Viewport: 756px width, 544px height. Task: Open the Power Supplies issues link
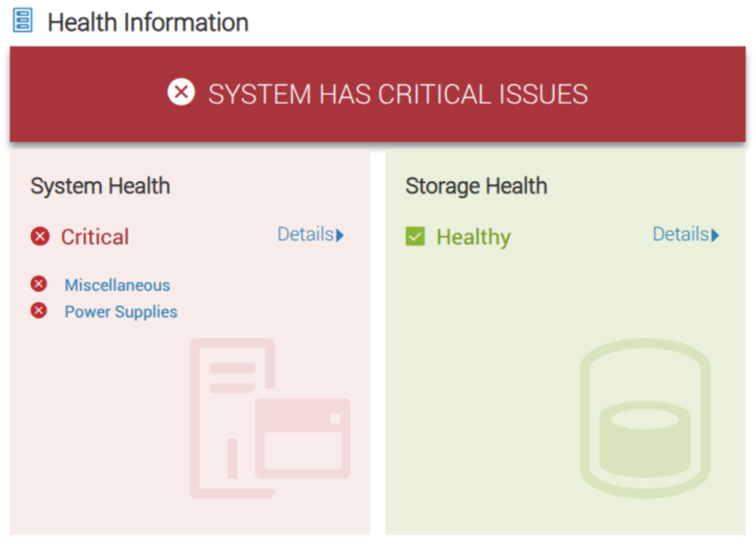(121, 311)
